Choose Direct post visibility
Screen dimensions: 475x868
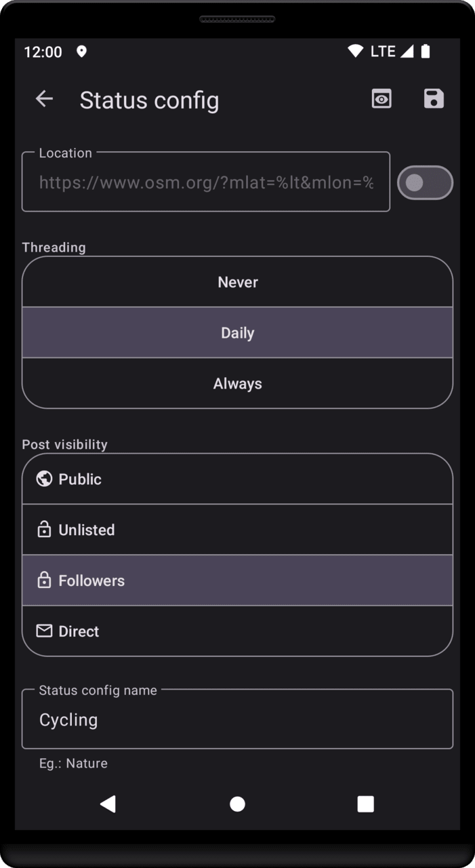237,631
